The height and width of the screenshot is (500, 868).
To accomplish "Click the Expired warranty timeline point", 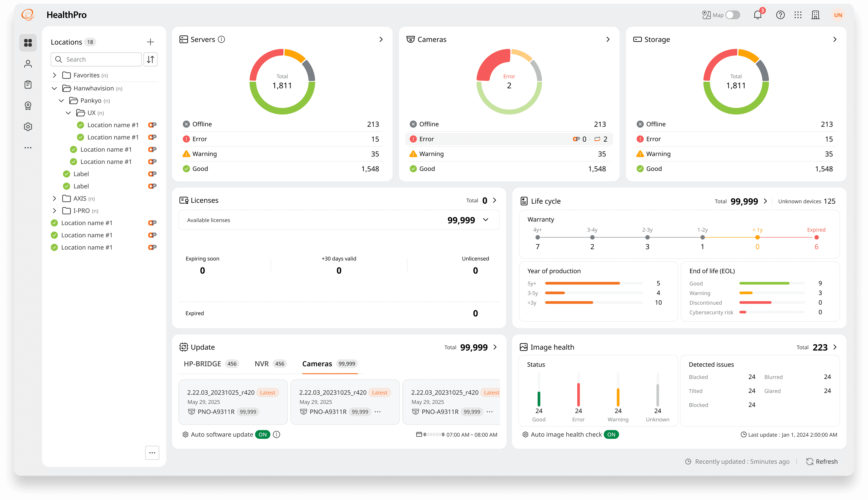I will 816,237.
